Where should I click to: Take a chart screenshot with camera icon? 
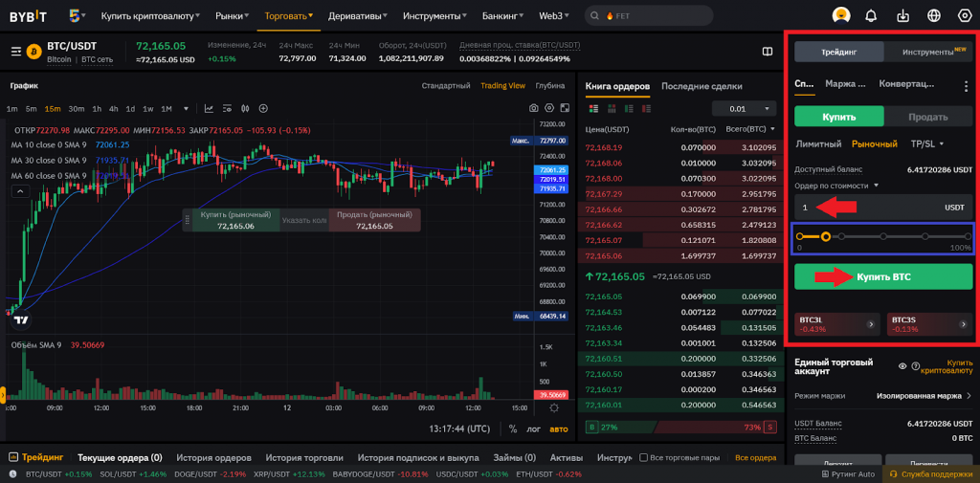[534, 109]
